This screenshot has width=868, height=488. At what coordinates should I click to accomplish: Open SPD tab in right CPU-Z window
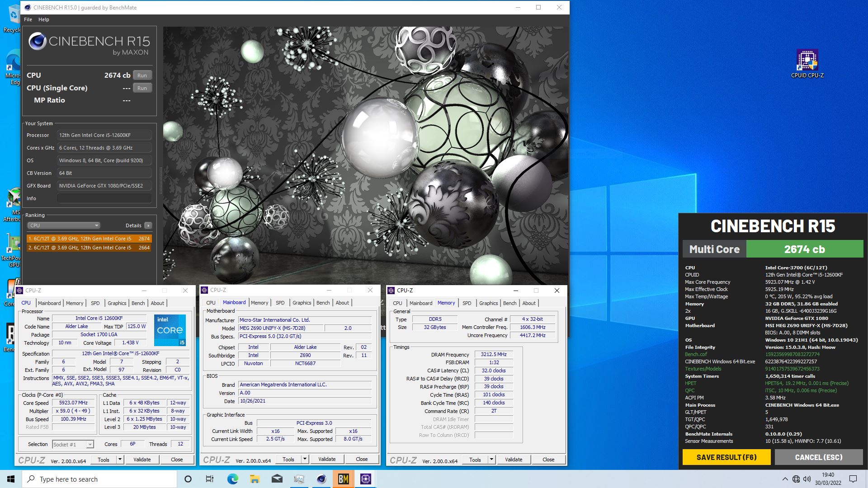[467, 303]
